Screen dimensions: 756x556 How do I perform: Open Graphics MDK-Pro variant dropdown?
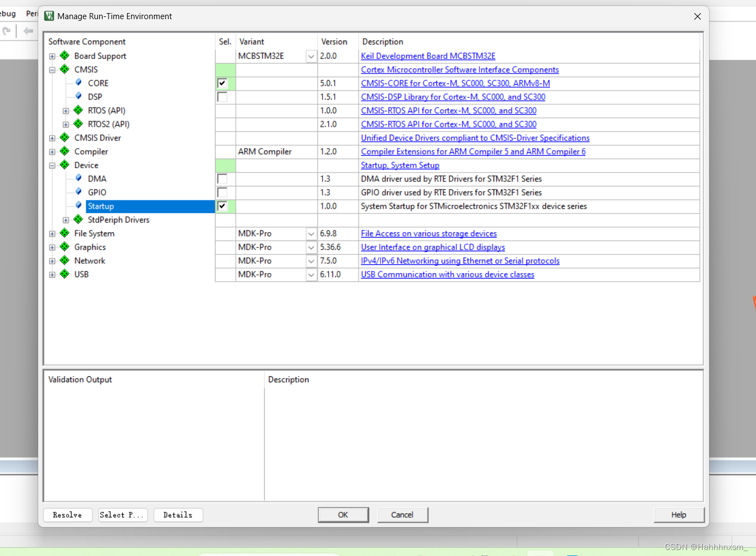coord(311,247)
